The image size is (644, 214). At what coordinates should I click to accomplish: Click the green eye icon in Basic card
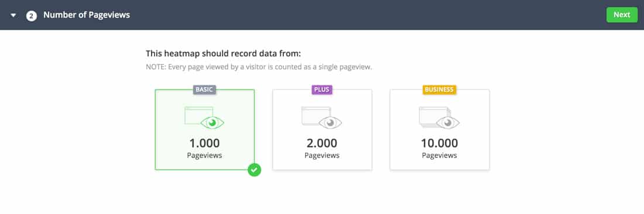click(x=213, y=122)
